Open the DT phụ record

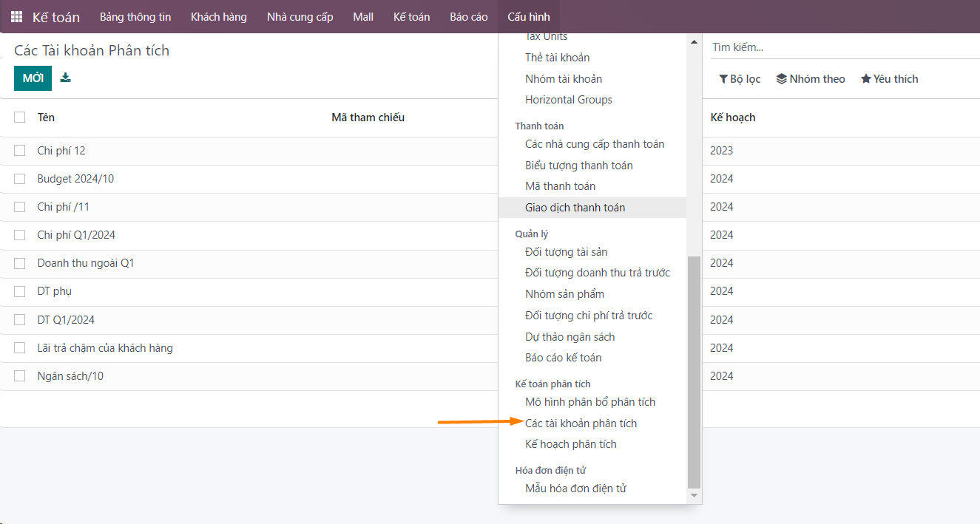(55, 291)
